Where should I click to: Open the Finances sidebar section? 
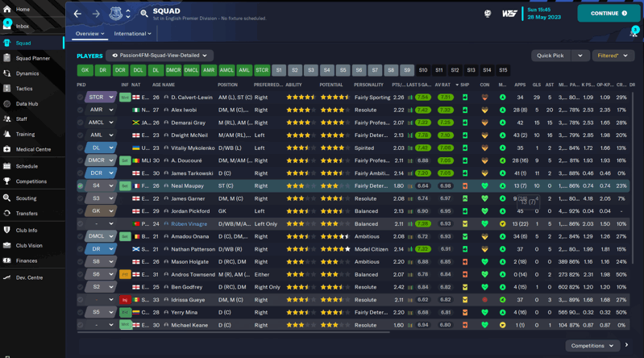[x=26, y=260]
